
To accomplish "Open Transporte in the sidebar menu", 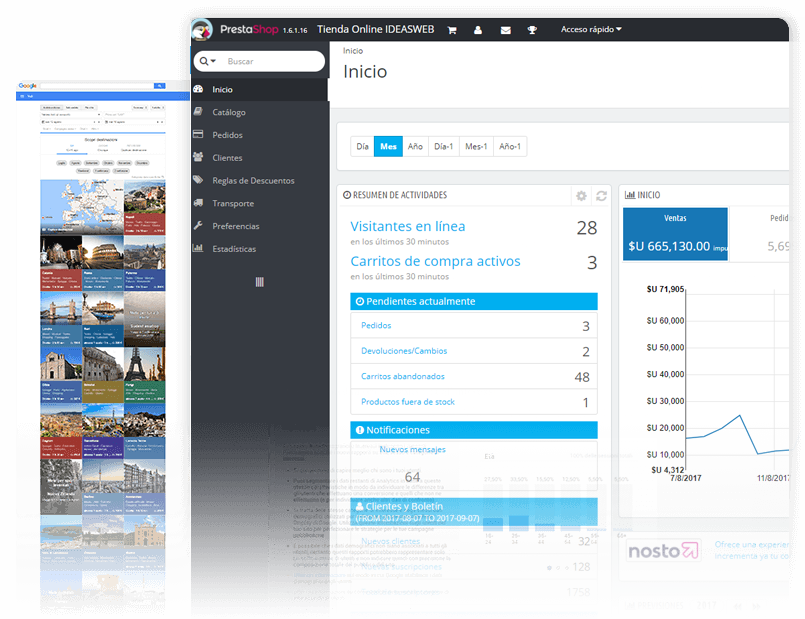I will [x=260, y=203].
